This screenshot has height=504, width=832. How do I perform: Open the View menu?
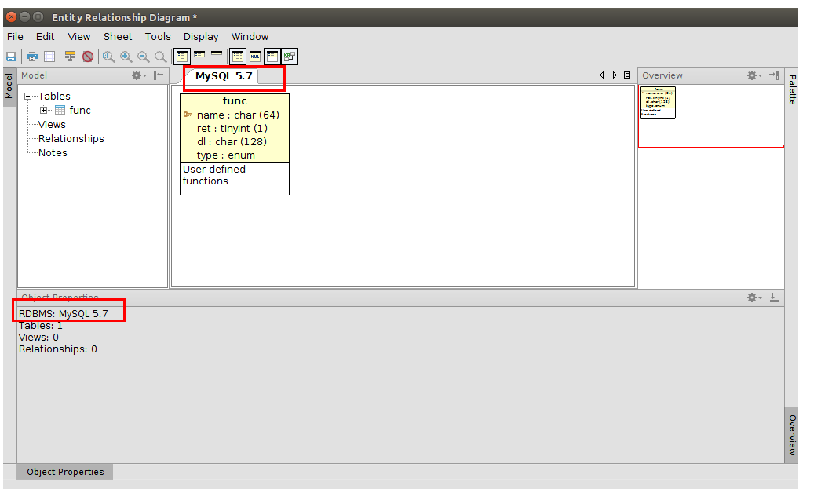pos(79,37)
